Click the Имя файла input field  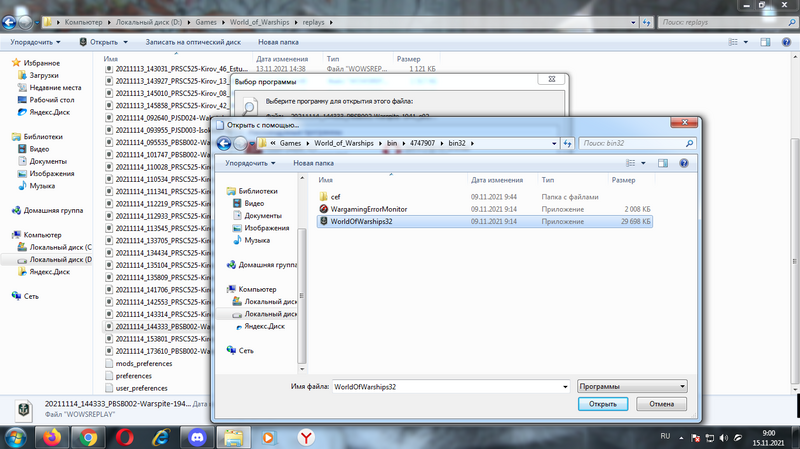click(446, 387)
